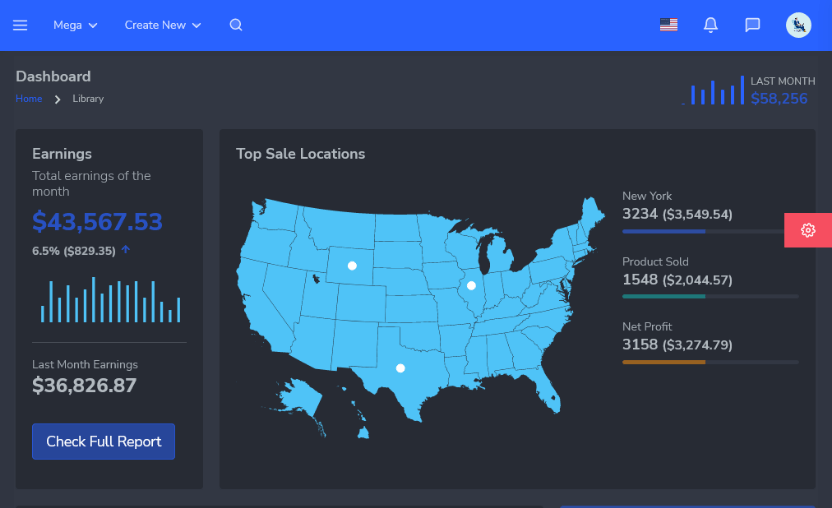Open the red settings gear panel
Screen dimensions: 832x508
point(808,230)
